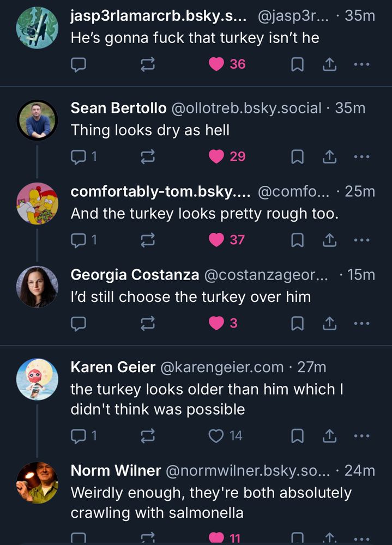This screenshot has width=392, height=545.
Task: Repost Georgia Costanza's reply
Action: [148, 323]
